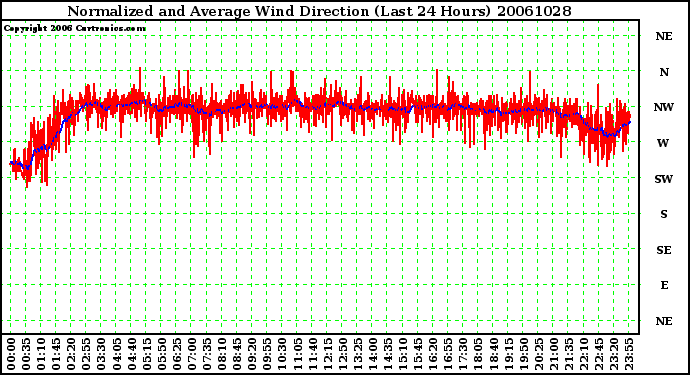Viewport: 690px width, 375px height.
Task: Click the "22:45" time axis label
Action: [x=599, y=354]
